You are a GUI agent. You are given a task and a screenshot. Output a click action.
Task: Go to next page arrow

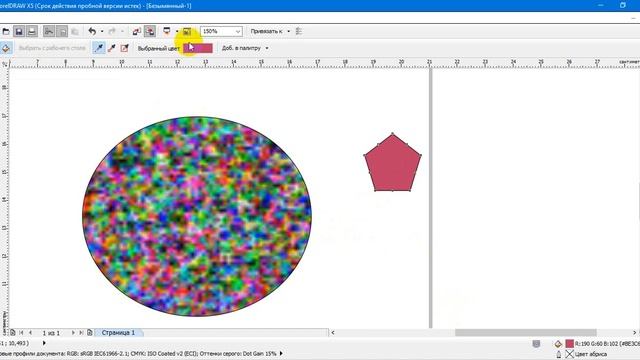click(x=73, y=333)
